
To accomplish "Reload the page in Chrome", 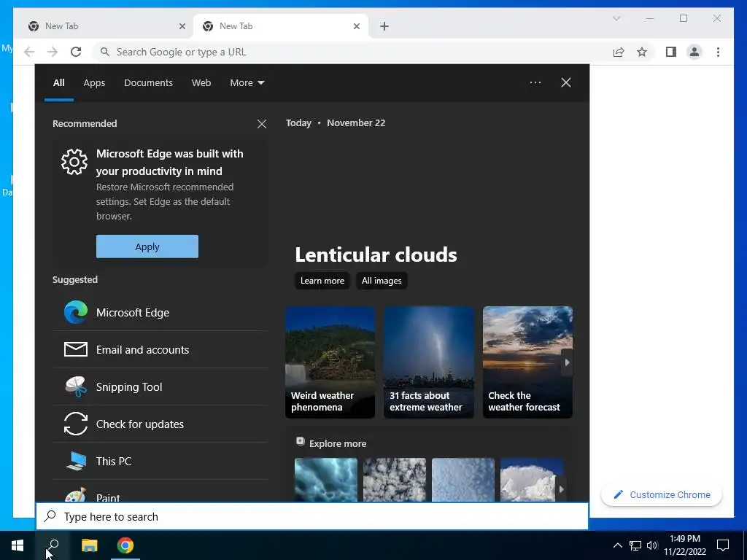I will coord(76,52).
